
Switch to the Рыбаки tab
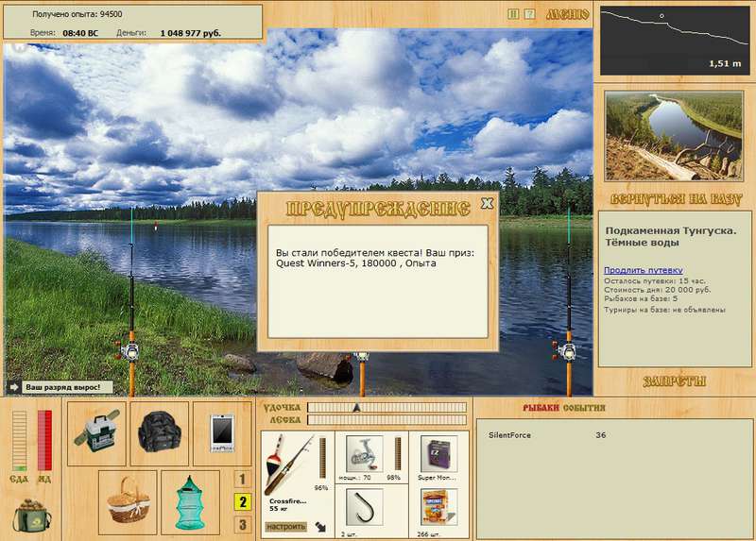point(541,408)
